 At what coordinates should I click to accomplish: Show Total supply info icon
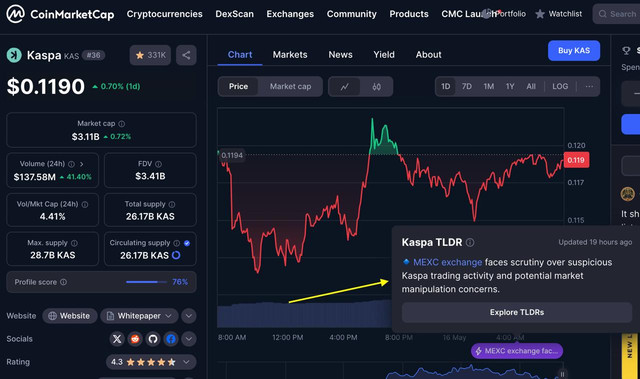tap(172, 204)
